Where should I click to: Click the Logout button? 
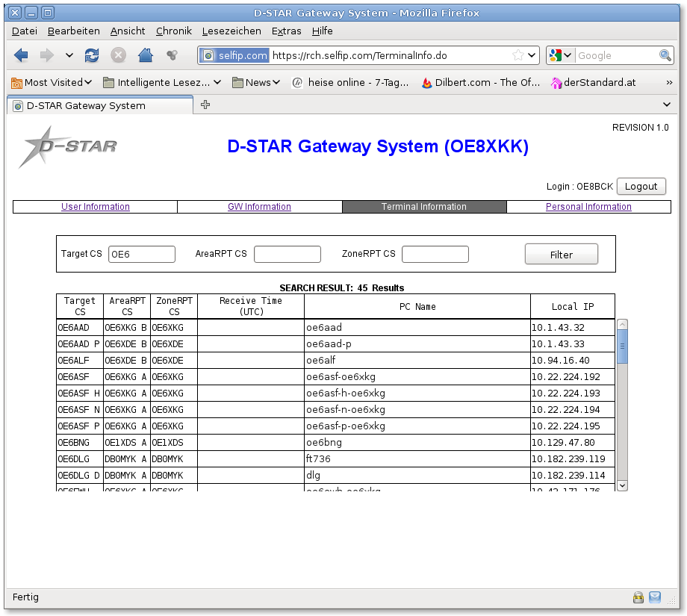click(641, 186)
